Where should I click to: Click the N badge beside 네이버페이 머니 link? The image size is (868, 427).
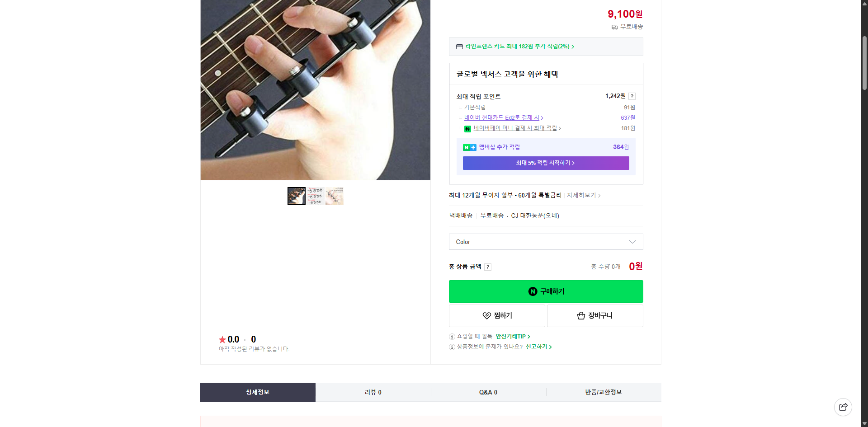467,128
